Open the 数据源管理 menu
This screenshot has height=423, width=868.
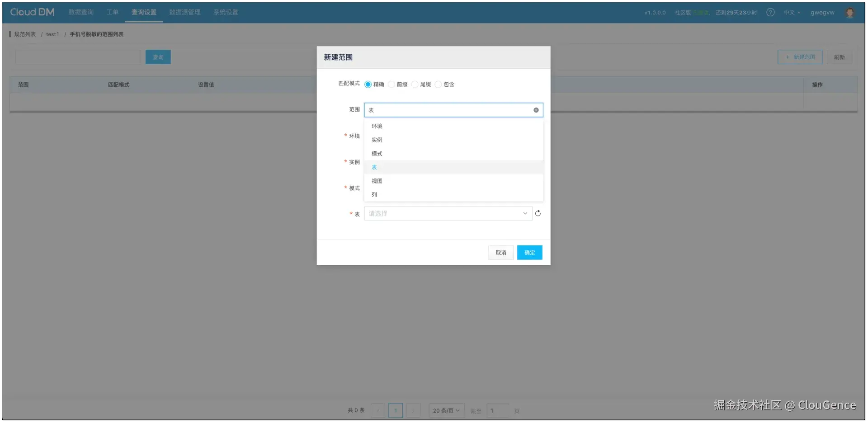coord(185,12)
